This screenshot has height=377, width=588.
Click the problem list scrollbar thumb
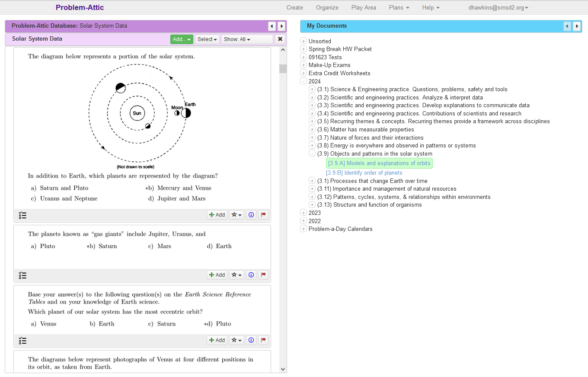[283, 69]
